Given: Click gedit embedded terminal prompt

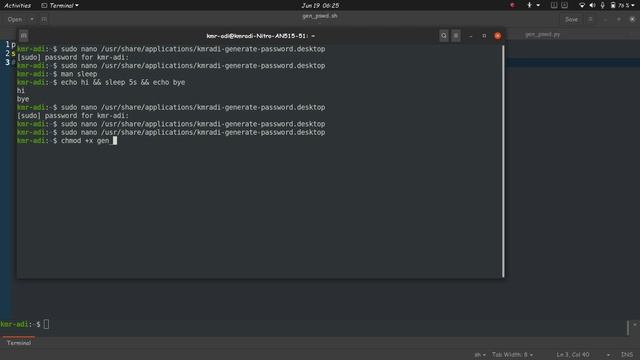Looking at the screenshot, I should pyautogui.click(x=24, y=324).
